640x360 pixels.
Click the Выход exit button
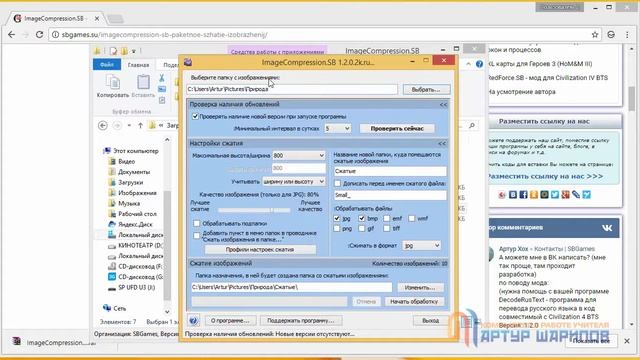(430, 321)
